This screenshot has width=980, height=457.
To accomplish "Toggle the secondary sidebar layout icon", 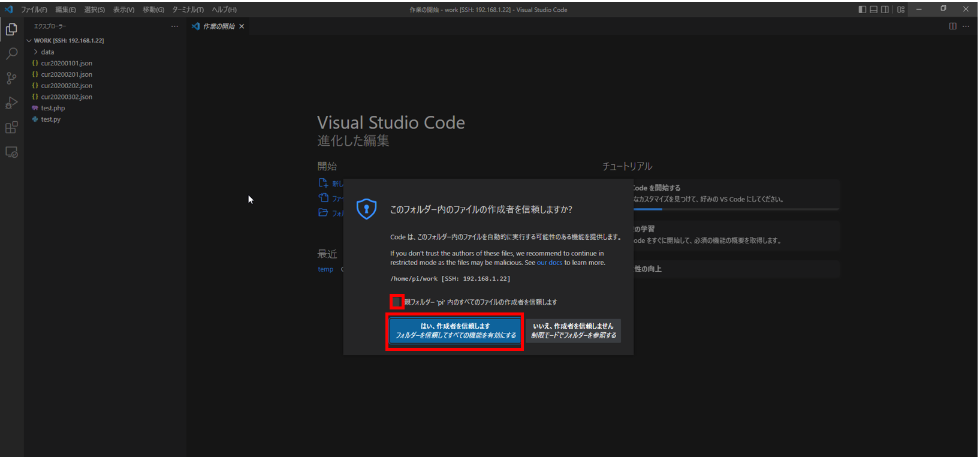I will point(885,10).
